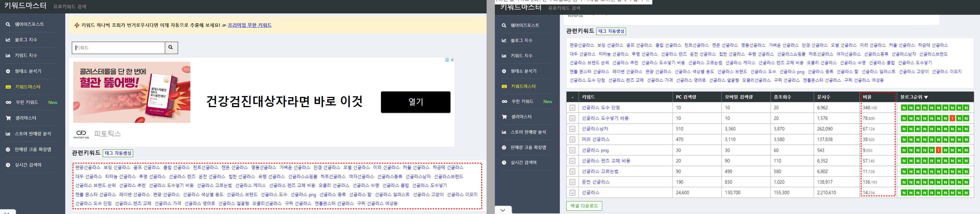Click the 웨어이즈포스트 search icon in right window sidebar

point(504,25)
